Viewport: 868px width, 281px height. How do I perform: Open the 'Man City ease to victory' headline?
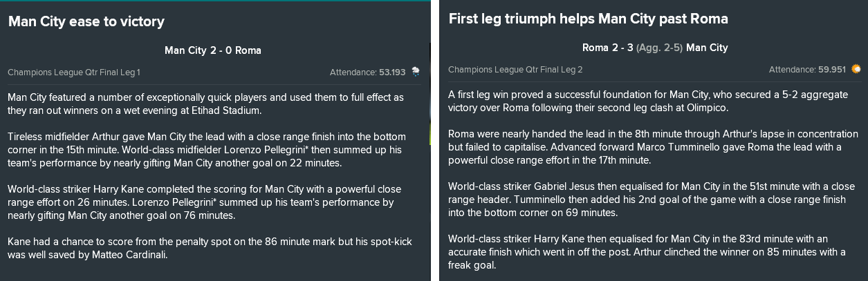click(x=86, y=21)
